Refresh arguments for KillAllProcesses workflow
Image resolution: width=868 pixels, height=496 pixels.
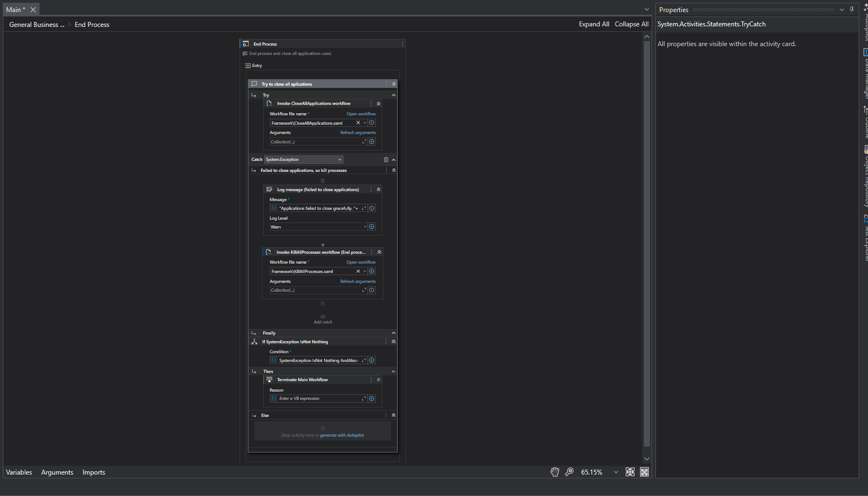(x=358, y=281)
